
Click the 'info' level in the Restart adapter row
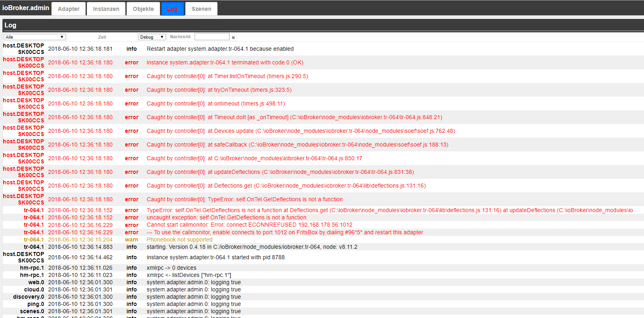[x=131, y=49]
